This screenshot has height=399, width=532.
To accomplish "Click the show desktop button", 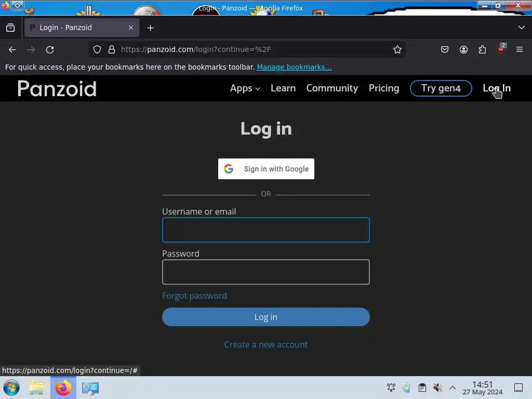I will [x=518, y=388].
